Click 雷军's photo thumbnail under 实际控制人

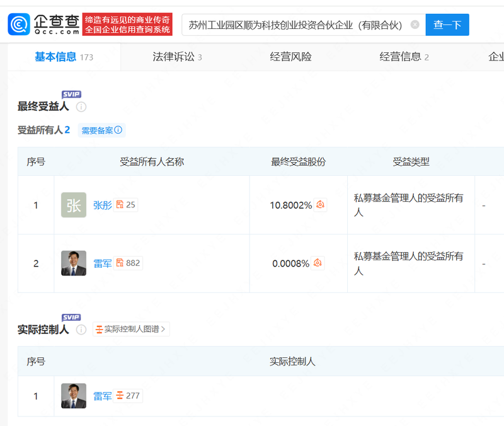pos(73,396)
